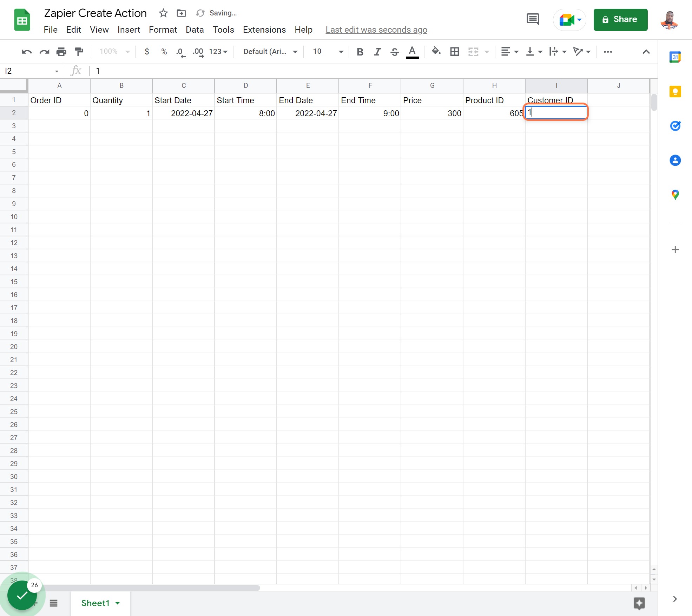Click the Merge cells icon
This screenshot has width=692, height=616.
(x=473, y=52)
